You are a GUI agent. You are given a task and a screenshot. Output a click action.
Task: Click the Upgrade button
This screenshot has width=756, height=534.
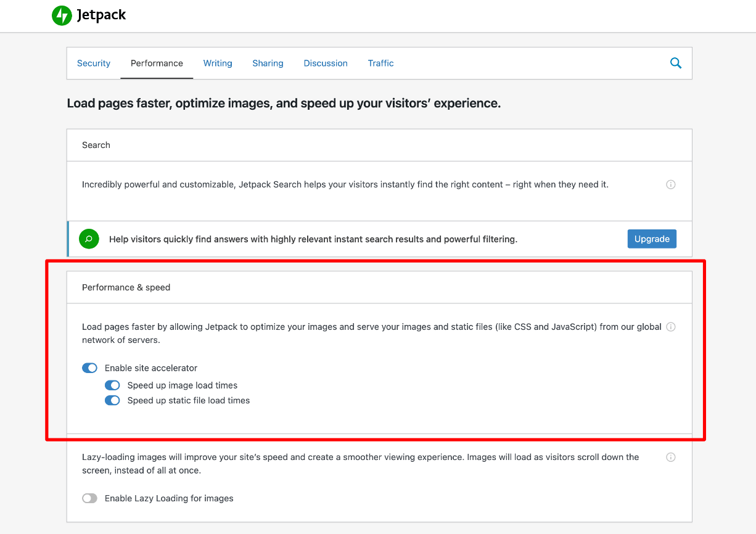tap(652, 239)
